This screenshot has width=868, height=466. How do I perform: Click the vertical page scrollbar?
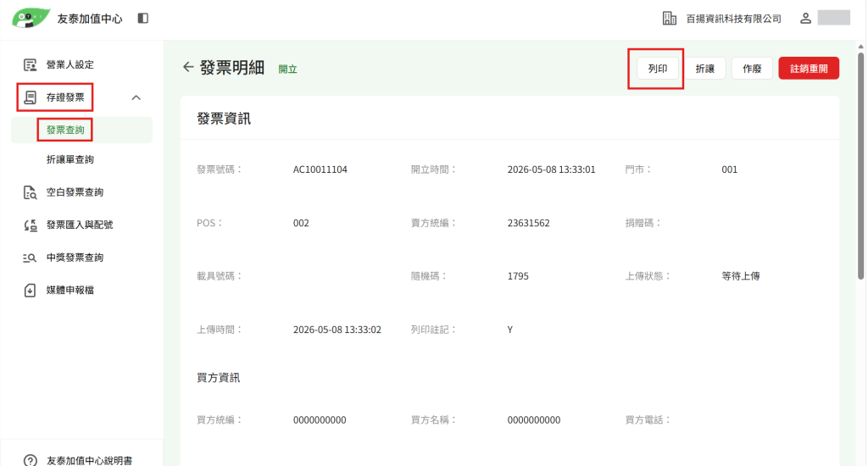861,166
